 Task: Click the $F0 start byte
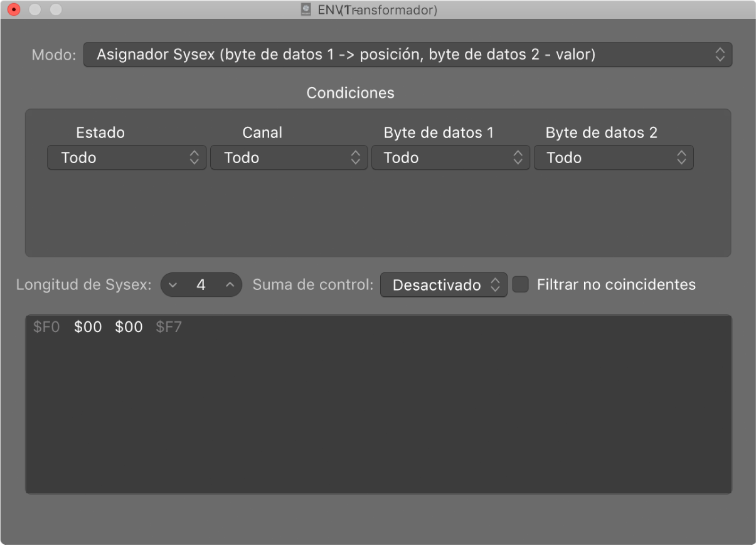47,327
